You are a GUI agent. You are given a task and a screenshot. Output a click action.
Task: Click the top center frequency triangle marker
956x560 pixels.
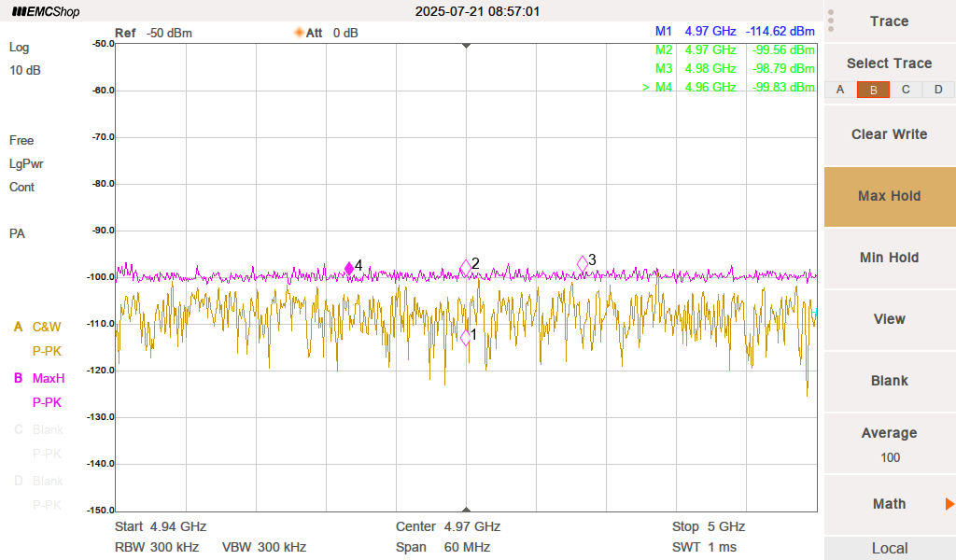click(466, 45)
